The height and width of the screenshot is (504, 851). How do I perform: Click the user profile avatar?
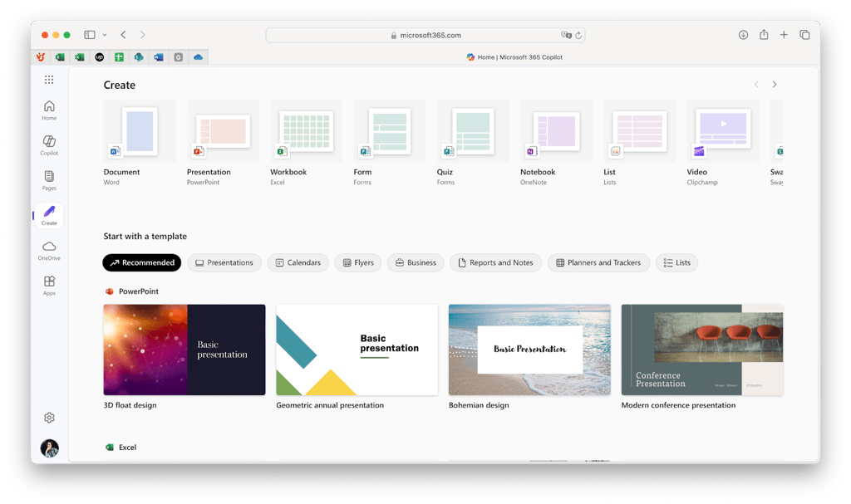49,448
